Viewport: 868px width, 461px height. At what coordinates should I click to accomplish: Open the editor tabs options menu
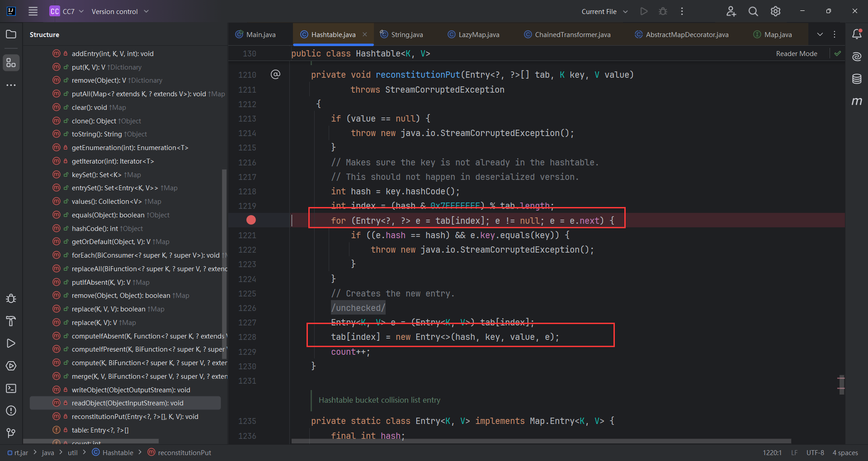click(x=835, y=34)
